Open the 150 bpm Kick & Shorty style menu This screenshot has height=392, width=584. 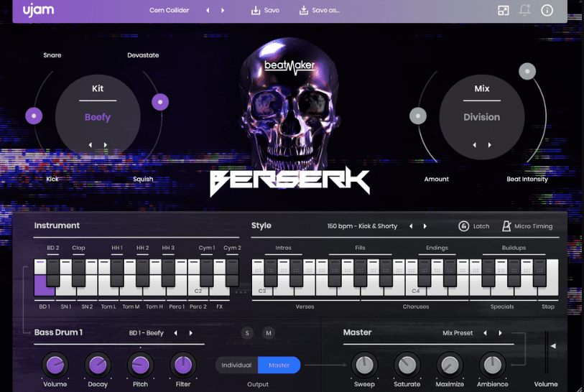[362, 226]
